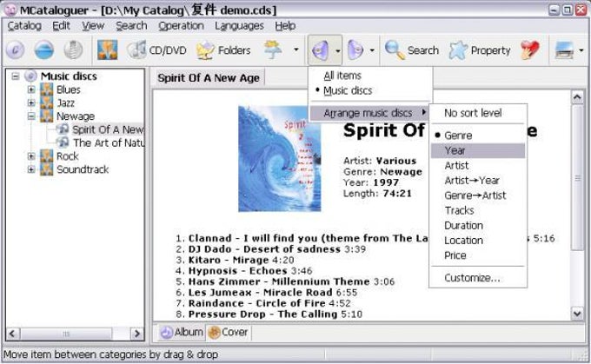The image size is (591, 364).
Task: Sort discs by Artist
Action: [x=477, y=165]
